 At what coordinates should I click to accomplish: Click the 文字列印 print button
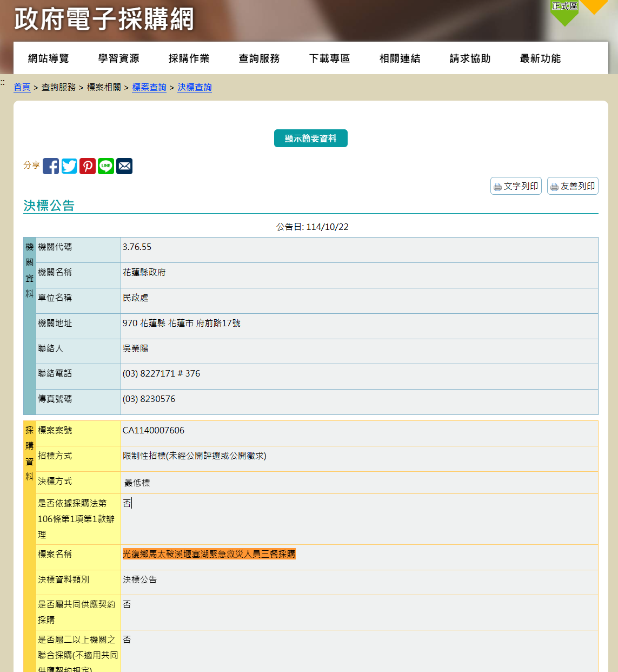(x=516, y=186)
